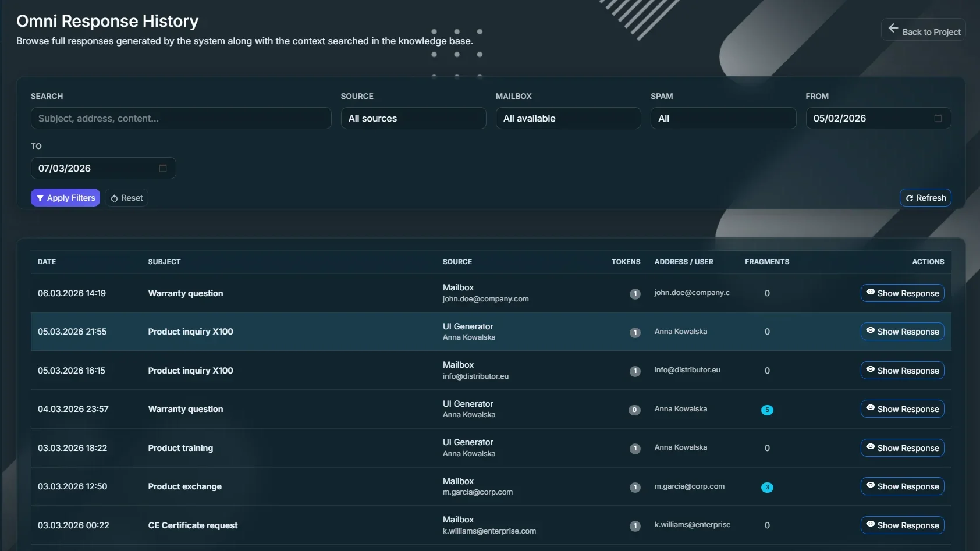Open the Spam filter dropdown showing All
This screenshot has height=551, width=980.
pos(723,118)
